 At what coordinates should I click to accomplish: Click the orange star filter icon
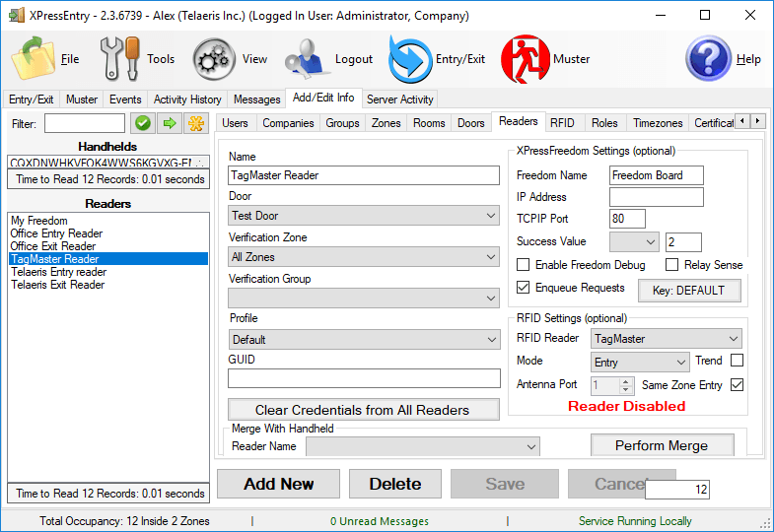coord(196,123)
